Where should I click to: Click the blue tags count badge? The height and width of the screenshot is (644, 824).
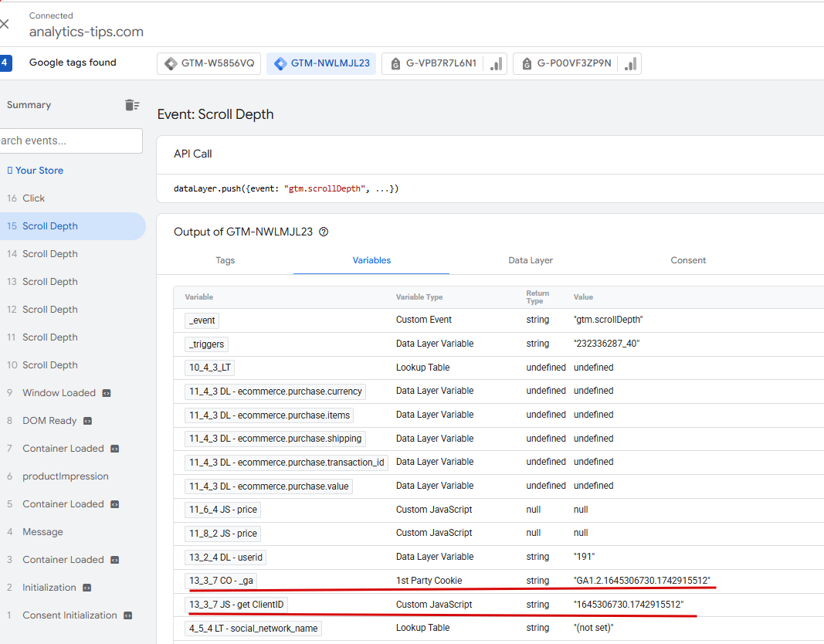tap(5, 63)
